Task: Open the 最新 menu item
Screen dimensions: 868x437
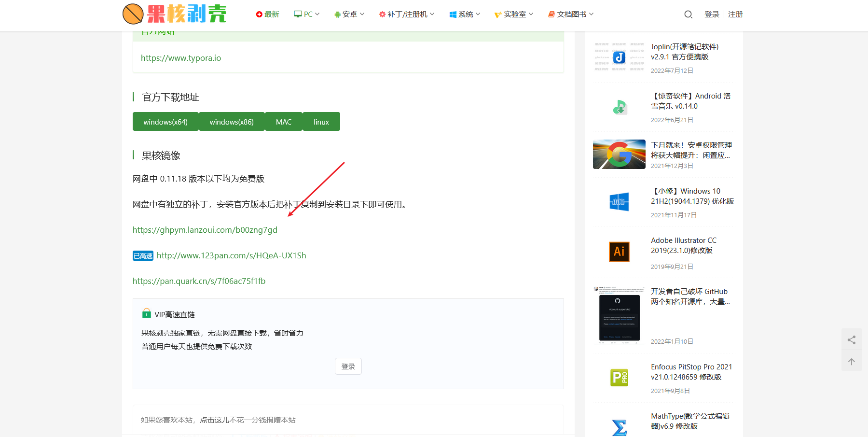Action: tap(268, 14)
